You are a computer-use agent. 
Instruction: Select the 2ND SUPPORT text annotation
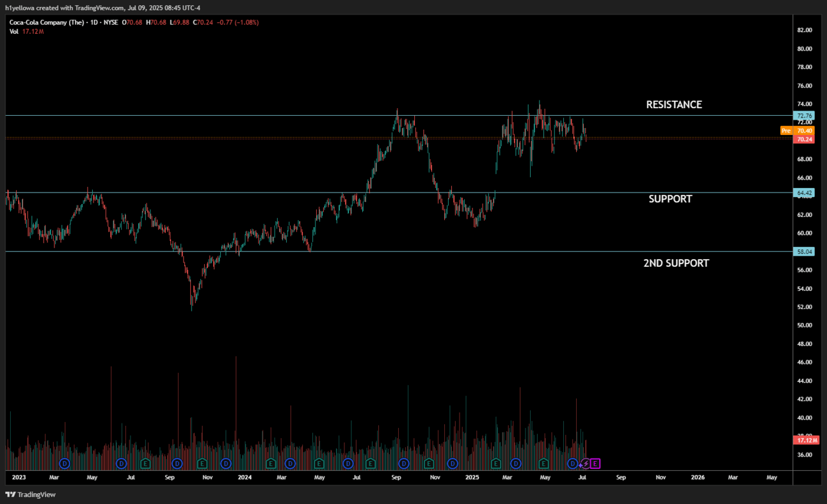point(676,263)
